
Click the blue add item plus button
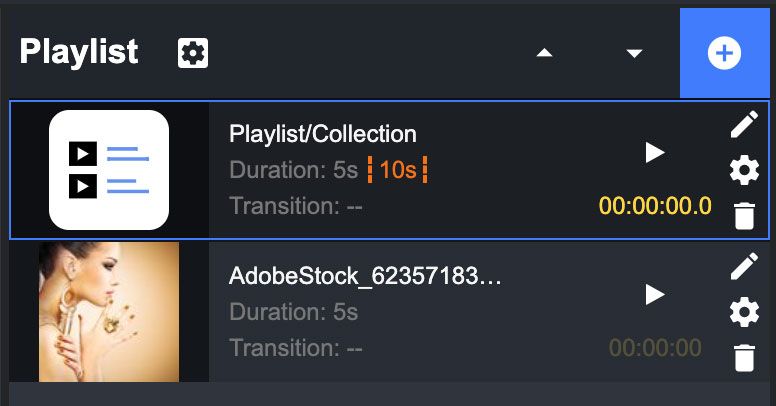tap(725, 53)
